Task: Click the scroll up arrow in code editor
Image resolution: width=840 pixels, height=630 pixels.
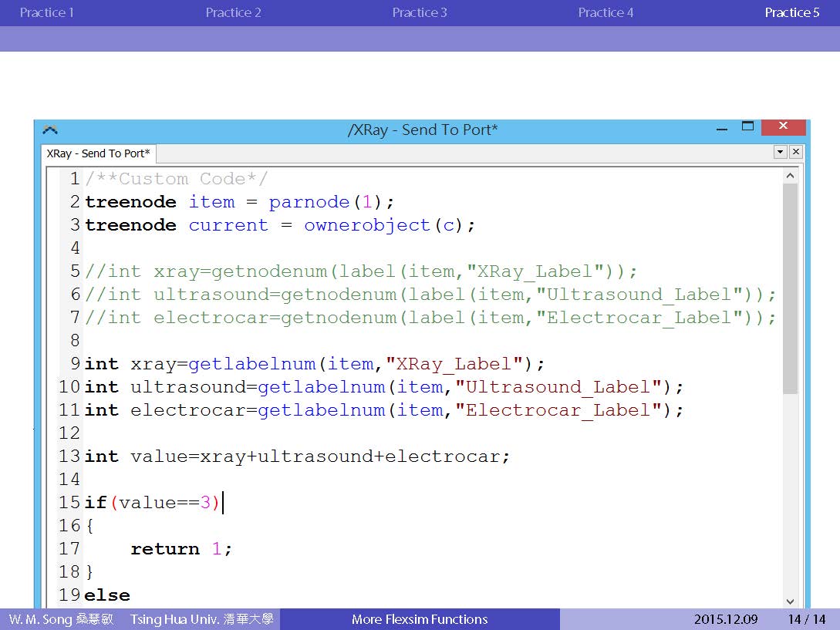Action: click(x=790, y=177)
